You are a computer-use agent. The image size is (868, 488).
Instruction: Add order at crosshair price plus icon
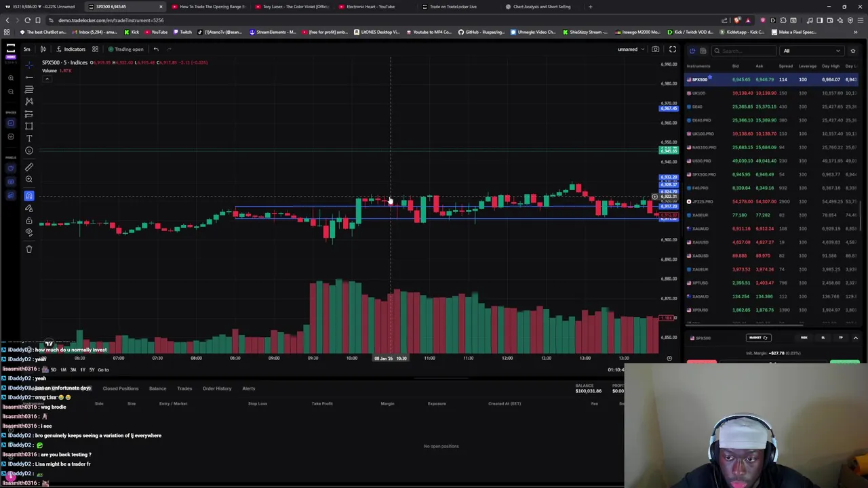(x=655, y=197)
